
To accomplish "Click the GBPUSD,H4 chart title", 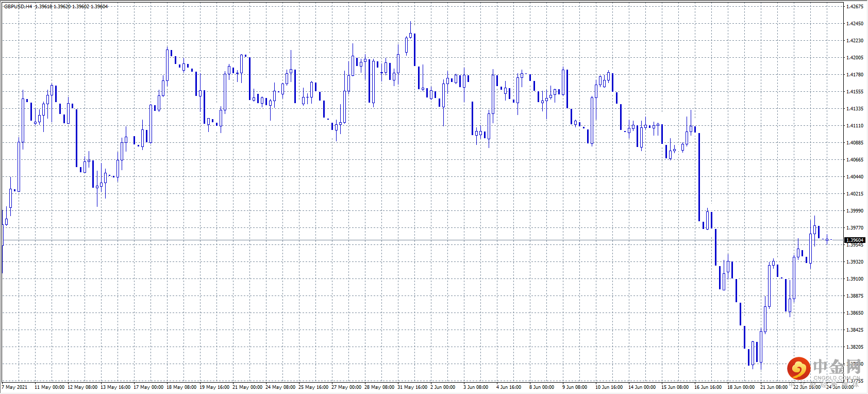I will click(x=18, y=7).
